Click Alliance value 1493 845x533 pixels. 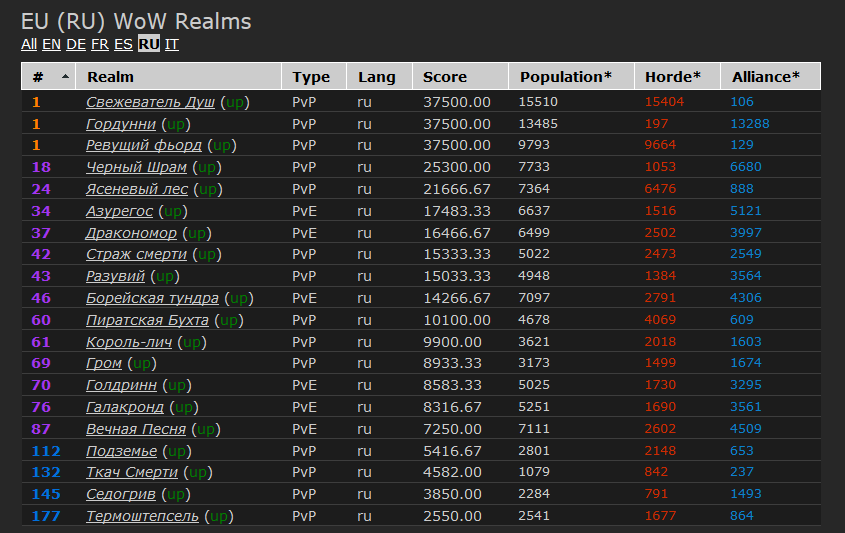745,494
